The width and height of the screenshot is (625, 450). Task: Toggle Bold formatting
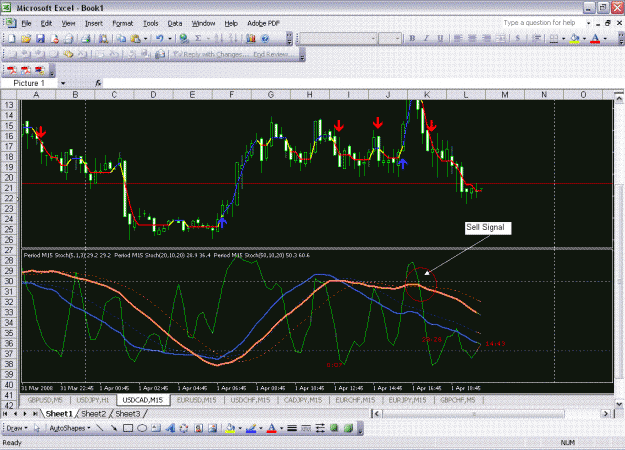412,39
